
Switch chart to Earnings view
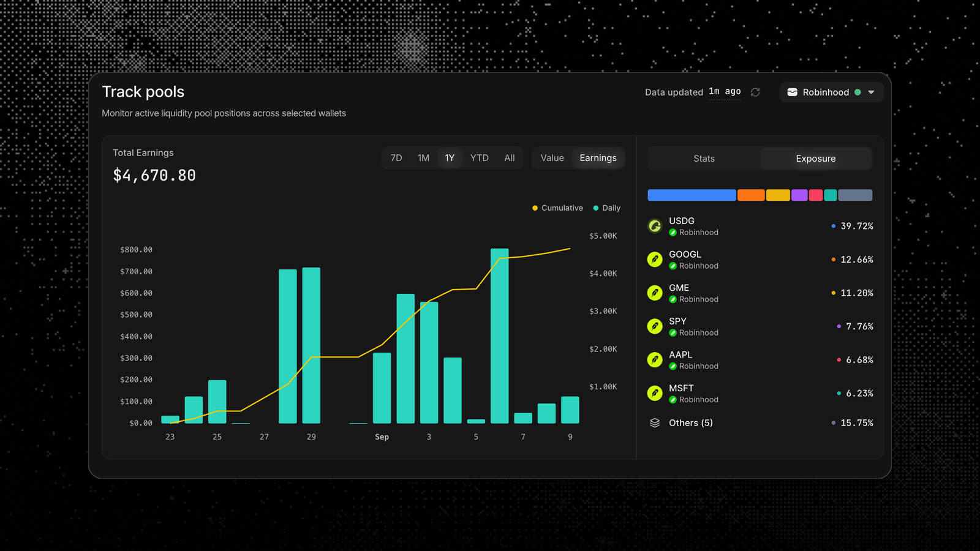pyautogui.click(x=598, y=158)
